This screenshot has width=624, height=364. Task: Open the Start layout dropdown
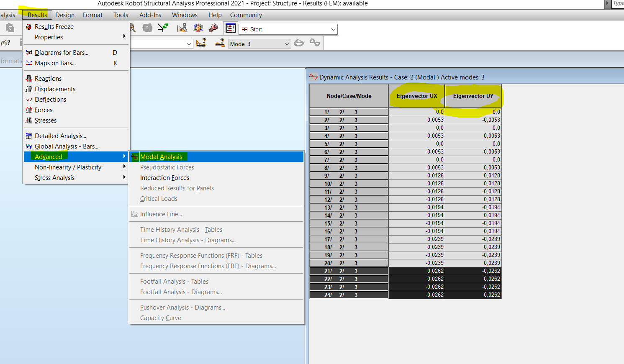333,29
